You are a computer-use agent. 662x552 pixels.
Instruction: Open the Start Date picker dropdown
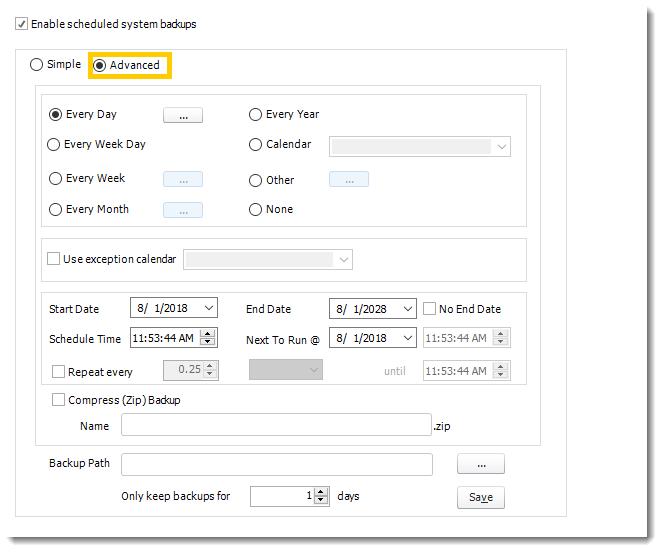209,308
